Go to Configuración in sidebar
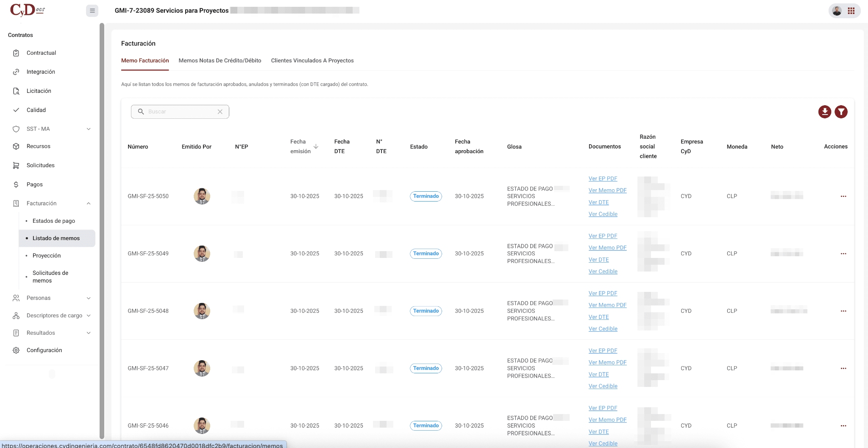The width and height of the screenshot is (868, 448). 44,350
